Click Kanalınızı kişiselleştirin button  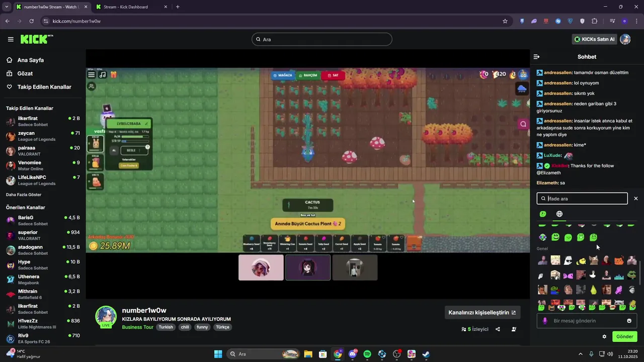click(482, 312)
